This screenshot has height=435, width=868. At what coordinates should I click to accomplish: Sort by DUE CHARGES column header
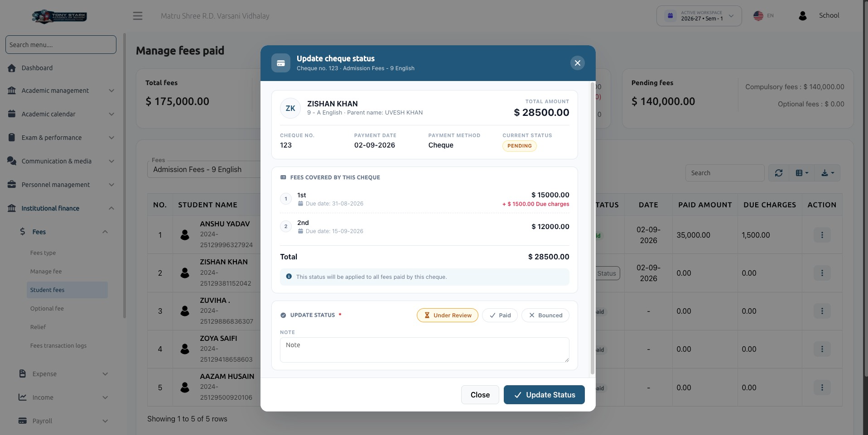point(770,205)
